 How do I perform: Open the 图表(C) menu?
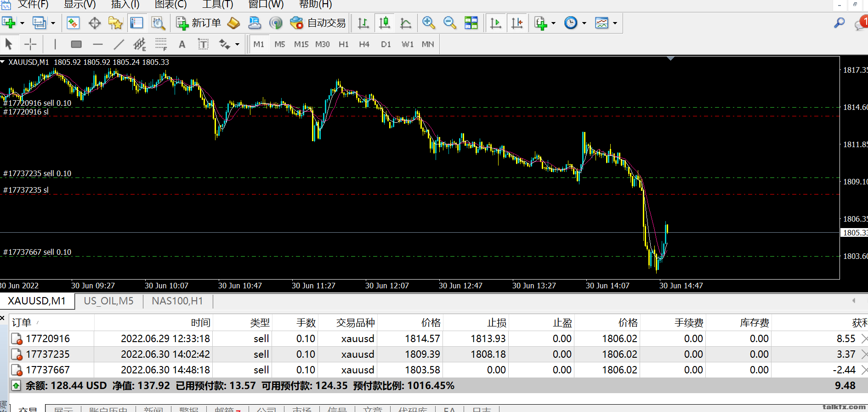point(171,4)
